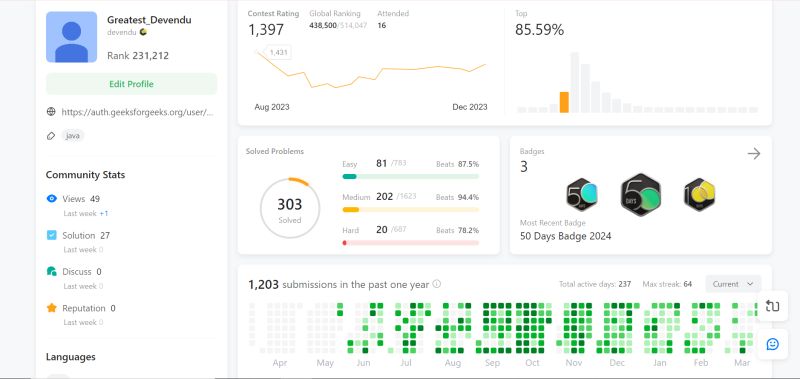Click the submissions info circle icon
800x379 pixels.
point(437,284)
